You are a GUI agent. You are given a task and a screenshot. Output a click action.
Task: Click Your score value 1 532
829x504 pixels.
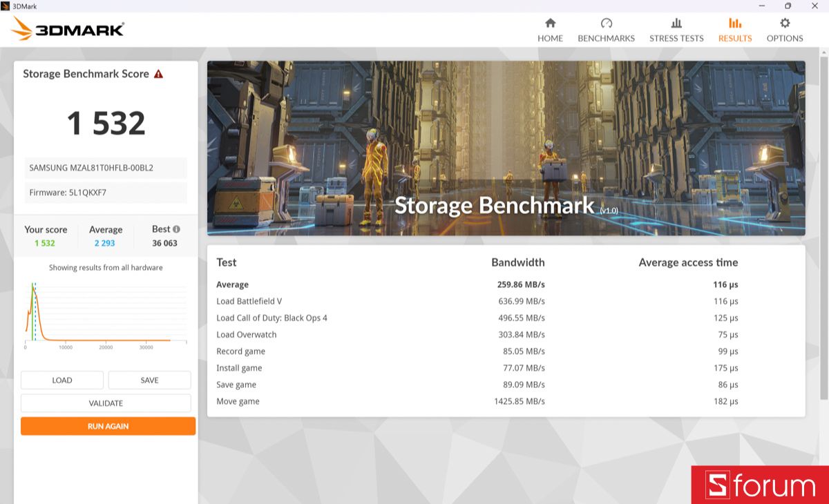45,243
